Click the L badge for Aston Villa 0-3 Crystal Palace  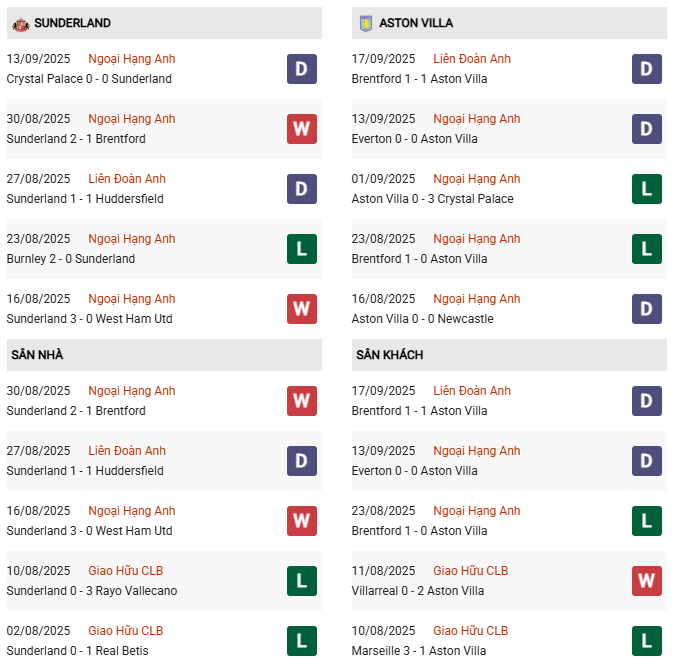coord(647,189)
